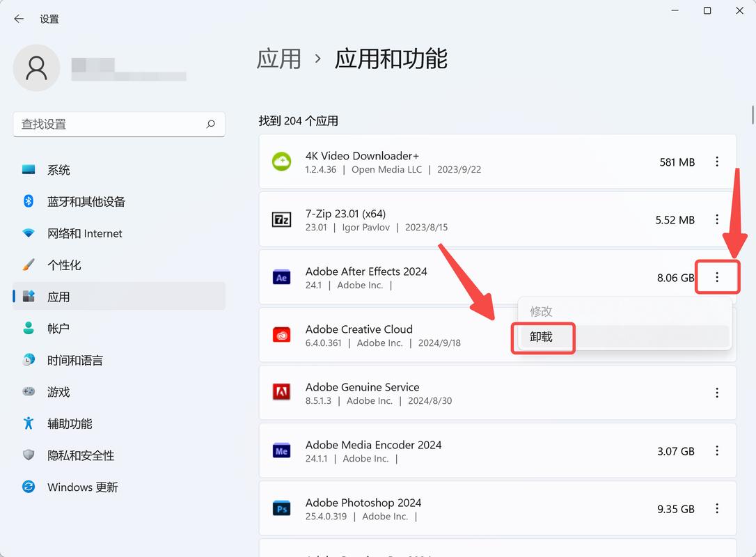Image resolution: width=756 pixels, height=557 pixels.
Task: Click the user profile avatar
Action: (37, 68)
